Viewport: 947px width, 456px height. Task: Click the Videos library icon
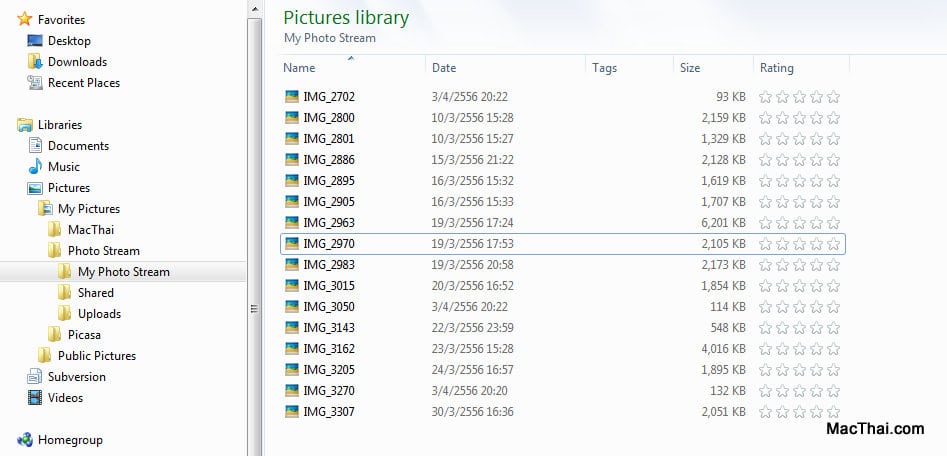[x=35, y=397]
